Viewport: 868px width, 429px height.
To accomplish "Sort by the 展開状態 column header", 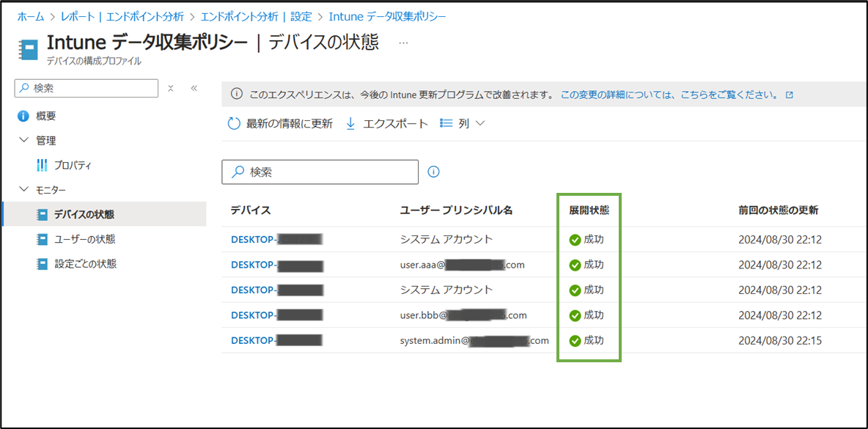I will coord(589,210).
